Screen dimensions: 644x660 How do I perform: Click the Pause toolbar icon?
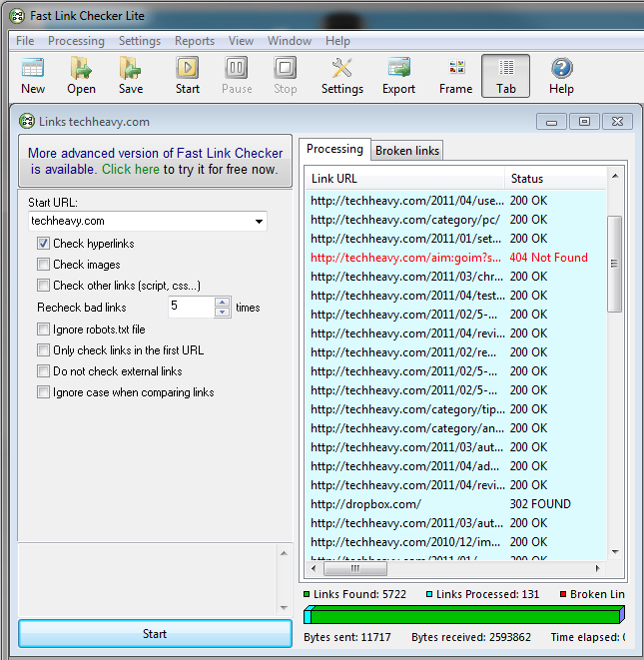click(237, 76)
